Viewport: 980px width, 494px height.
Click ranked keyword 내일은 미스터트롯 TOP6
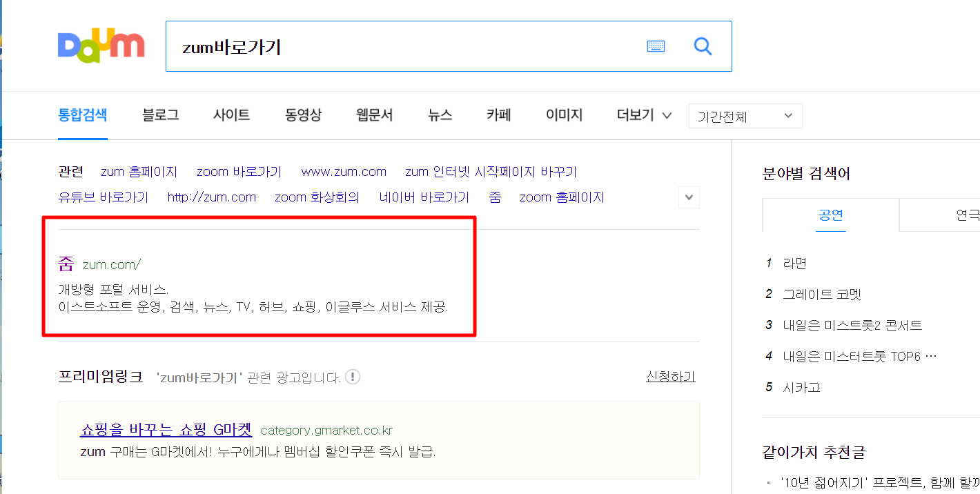click(x=860, y=356)
